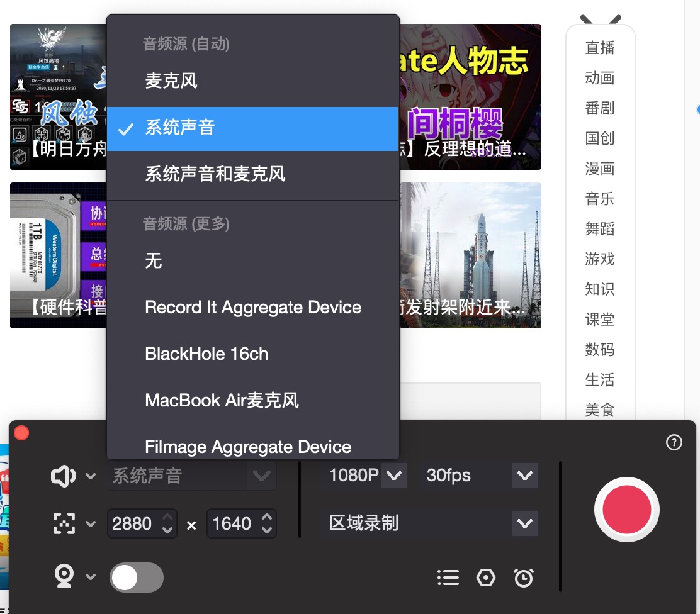
Task: Choose Record It Aggregate Device
Action: point(252,308)
